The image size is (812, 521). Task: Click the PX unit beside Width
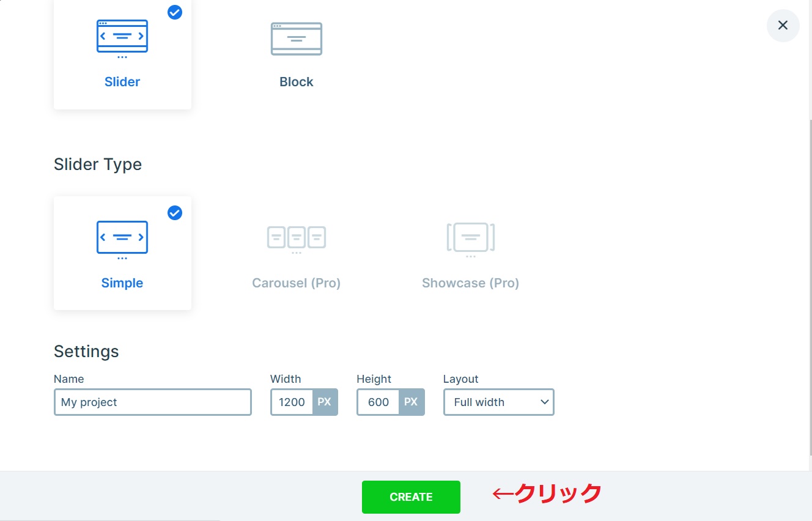(325, 402)
